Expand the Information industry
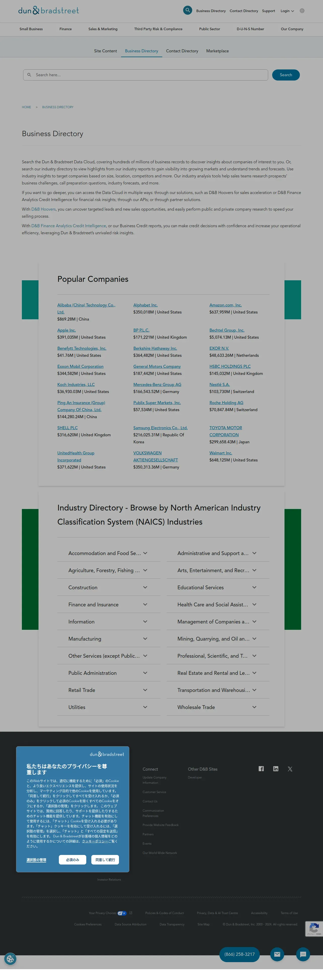 (x=109, y=622)
